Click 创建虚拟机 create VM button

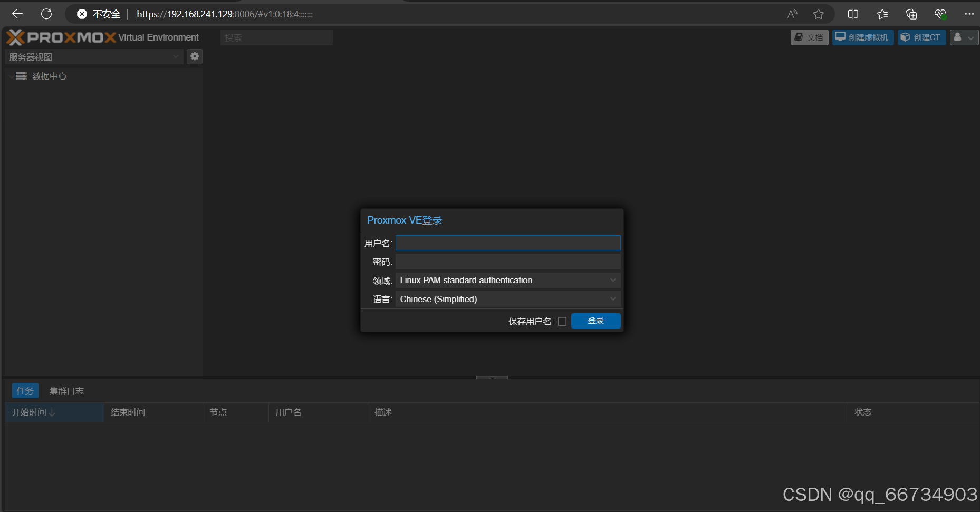point(863,37)
